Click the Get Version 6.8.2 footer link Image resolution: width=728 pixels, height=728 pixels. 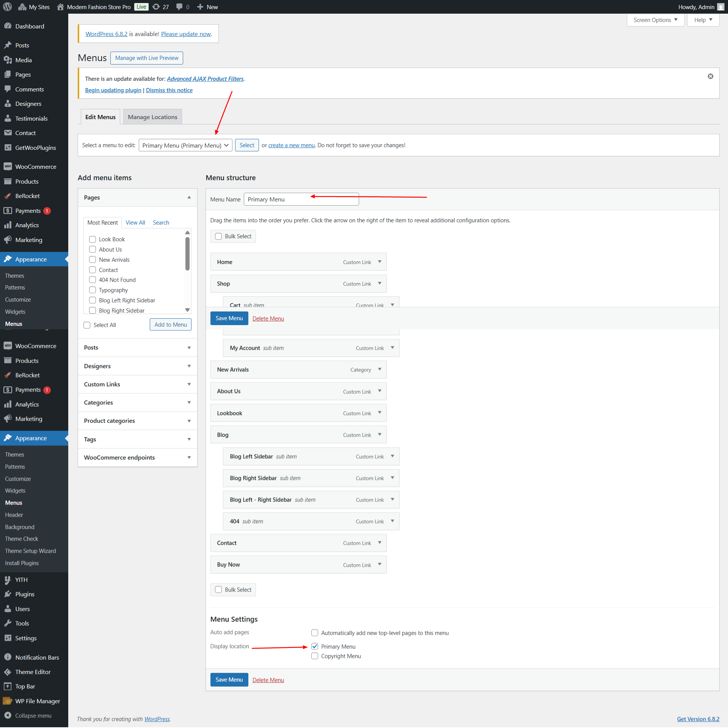pos(698,719)
